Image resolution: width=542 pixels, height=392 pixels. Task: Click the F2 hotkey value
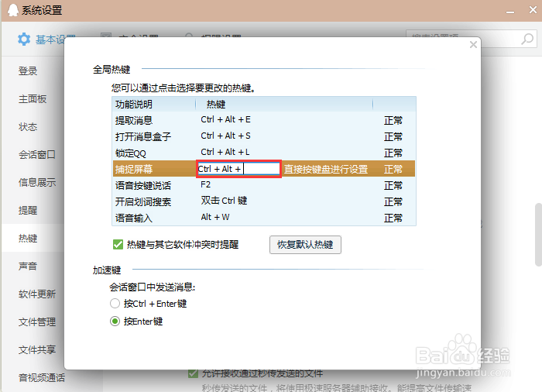(x=205, y=184)
